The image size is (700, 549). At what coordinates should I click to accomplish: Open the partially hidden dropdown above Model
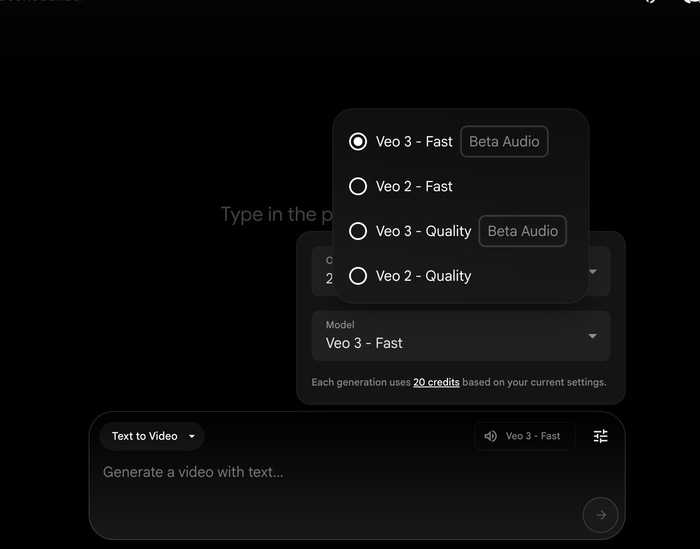click(602, 271)
